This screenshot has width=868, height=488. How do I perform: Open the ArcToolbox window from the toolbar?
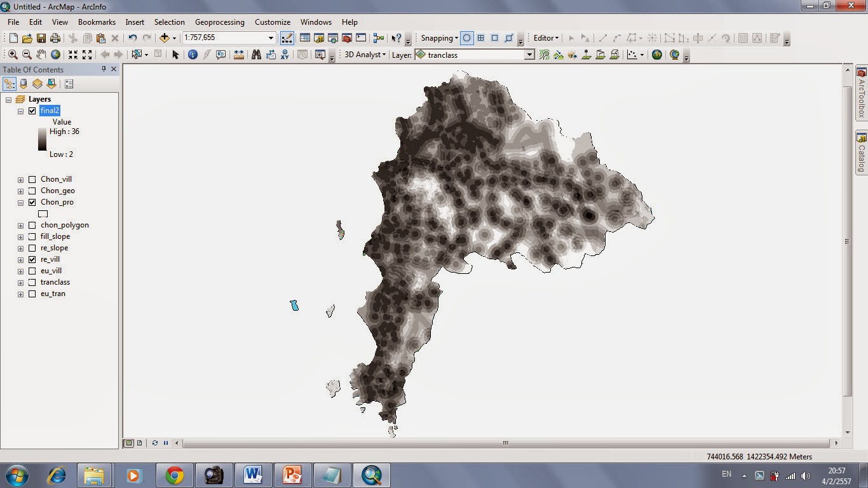tap(346, 39)
